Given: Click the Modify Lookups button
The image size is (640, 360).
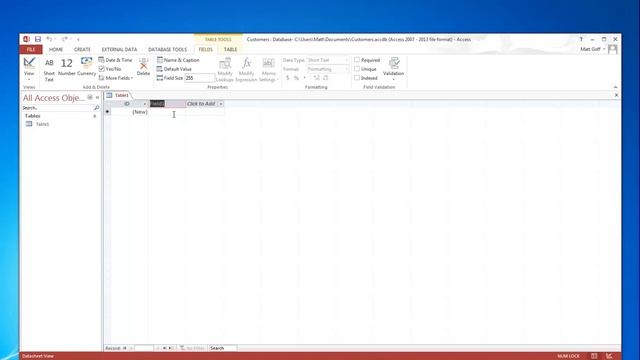Looking at the screenshot, I should pyautogui.click(x=225, y=70).
